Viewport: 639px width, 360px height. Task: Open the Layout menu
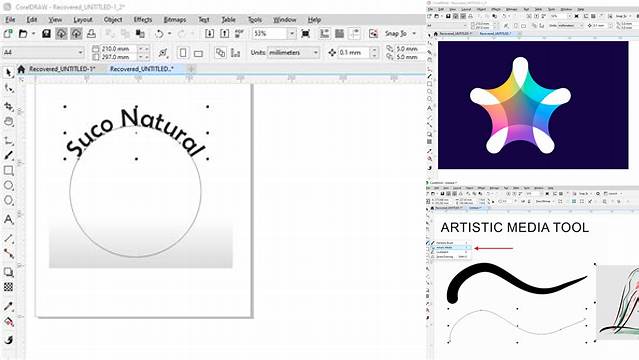point(83,20)
